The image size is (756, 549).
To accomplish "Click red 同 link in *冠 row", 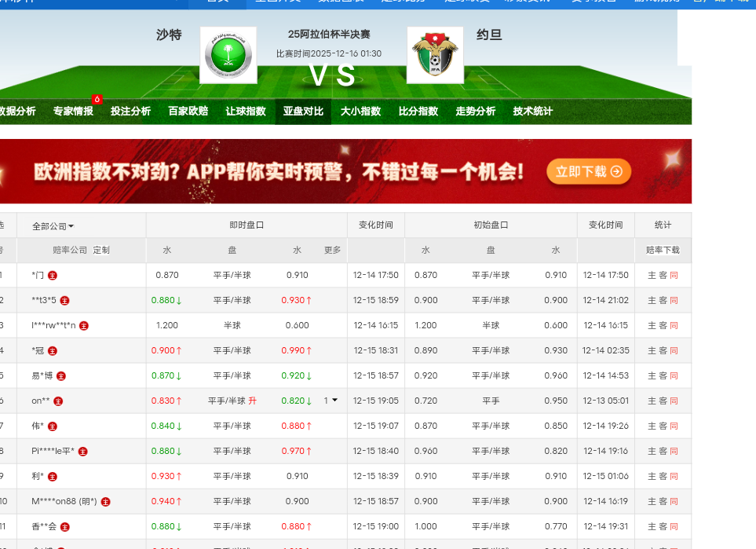I will tap(674, 351).
